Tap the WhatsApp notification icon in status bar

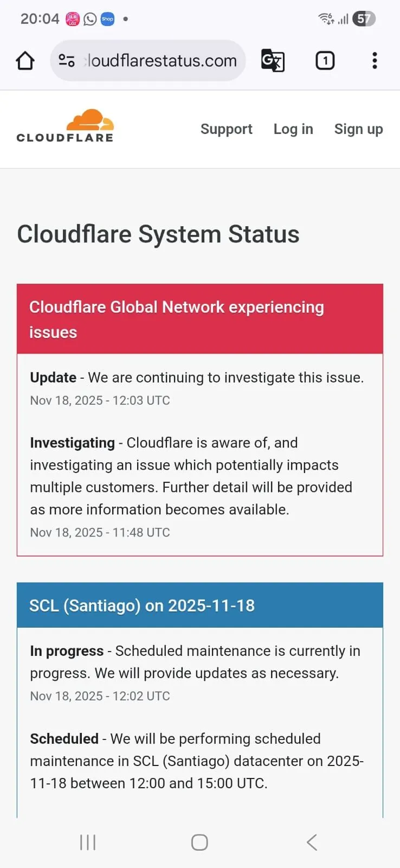(90, 19)
